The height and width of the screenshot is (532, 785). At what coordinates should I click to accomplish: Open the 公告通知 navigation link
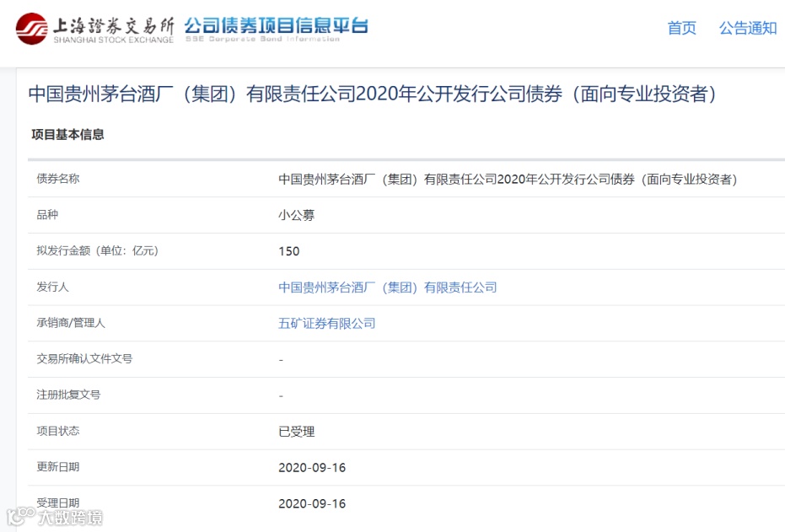coord(747,28)
